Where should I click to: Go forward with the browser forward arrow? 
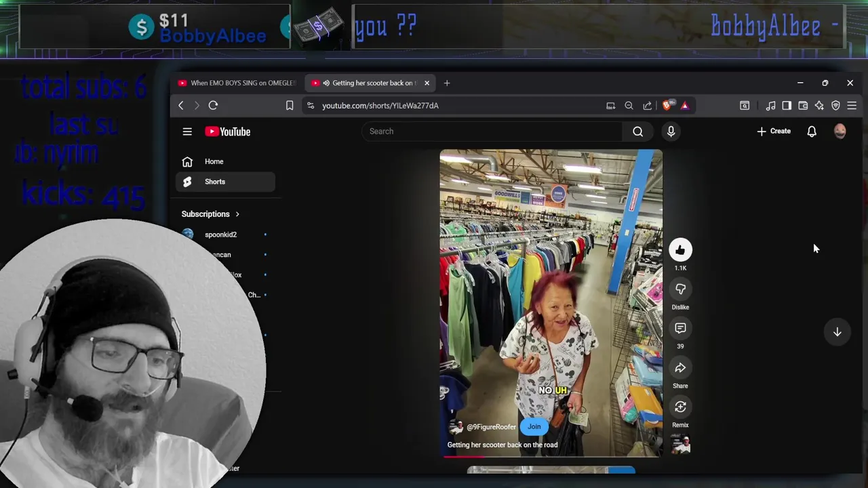197,105
